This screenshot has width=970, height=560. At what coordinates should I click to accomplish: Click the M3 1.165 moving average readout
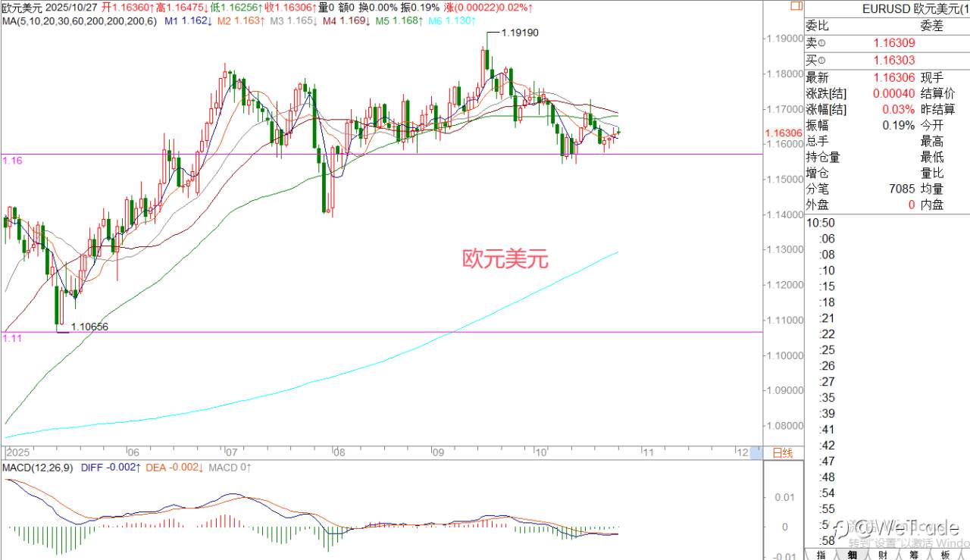(294, 21)
